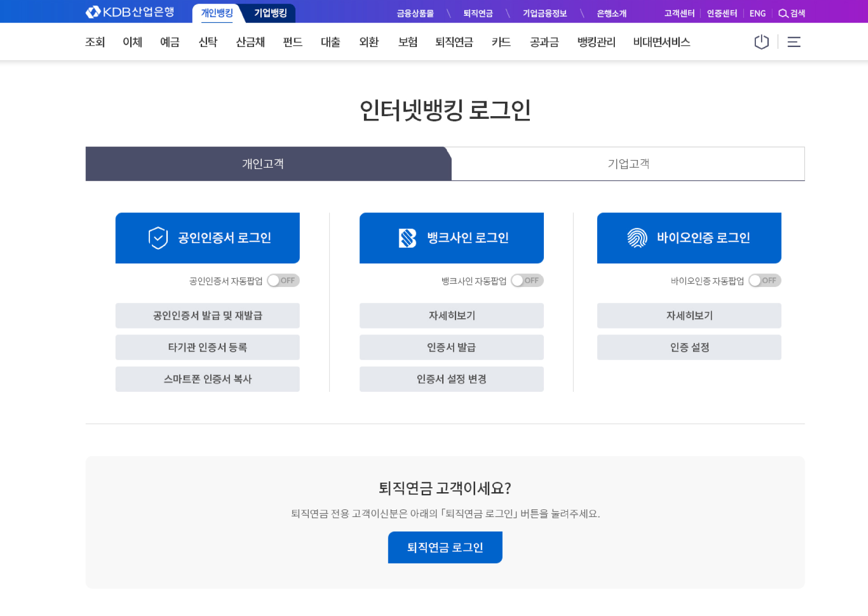Screen dimensions: 868x616
Task: Open the 이체 menu
Action: 132,42
